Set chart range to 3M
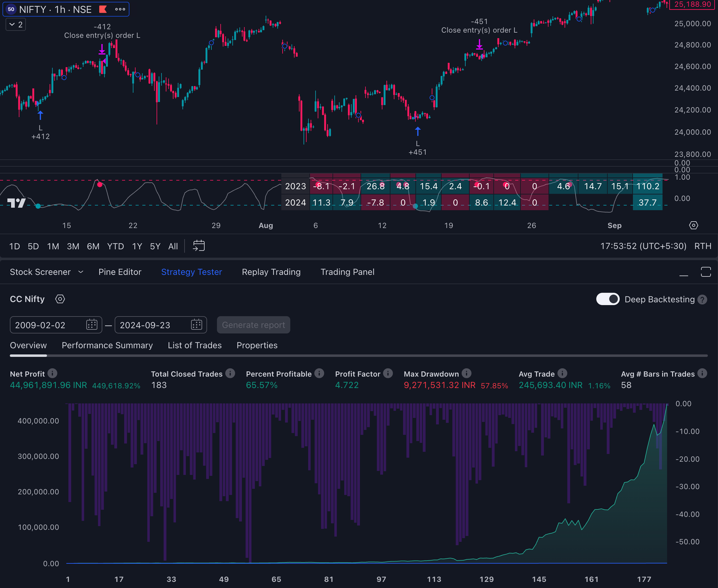This screenshot has height=588, width=718. click(73, 246)
